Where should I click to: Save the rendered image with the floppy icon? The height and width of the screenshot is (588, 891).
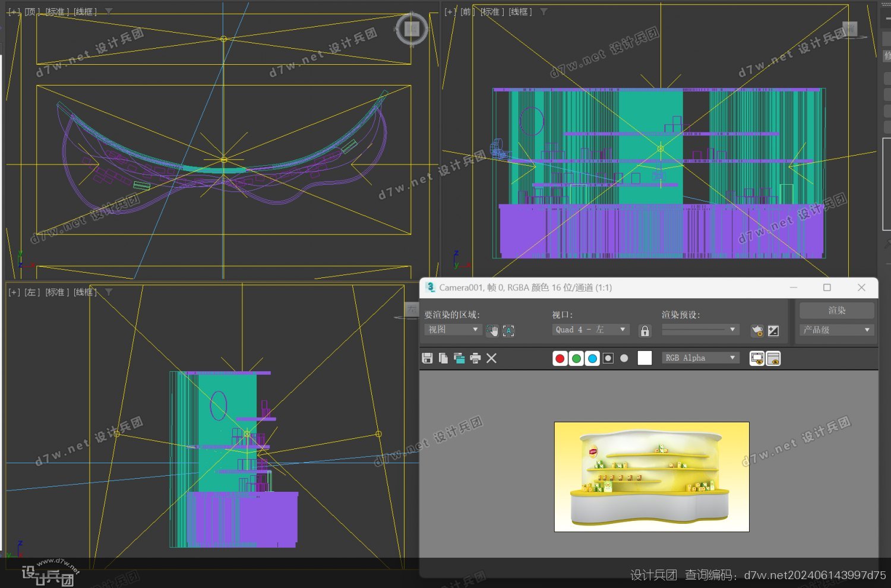point(427,358)
